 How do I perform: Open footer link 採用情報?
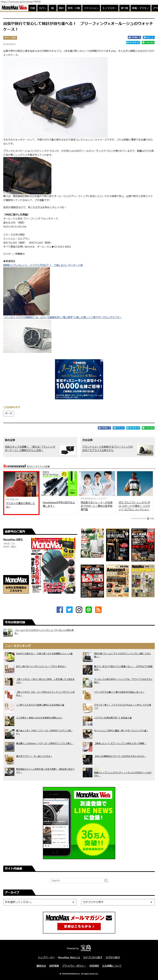pos(54,966)
